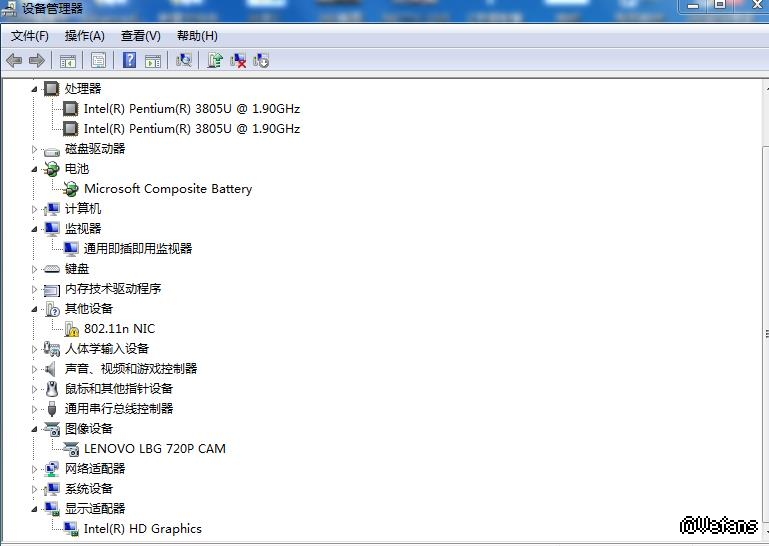
Task: Select the 图像设备 imaging category icon
Action: point(52,429)
